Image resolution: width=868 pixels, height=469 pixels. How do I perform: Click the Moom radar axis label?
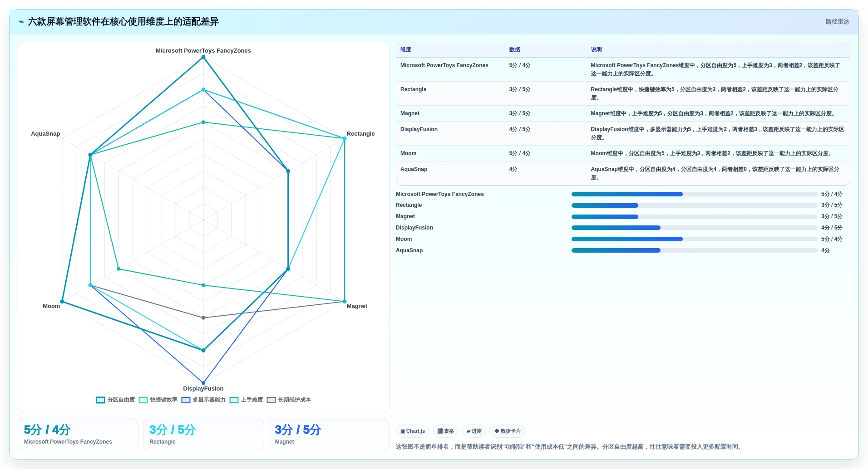tap(51, 306)
